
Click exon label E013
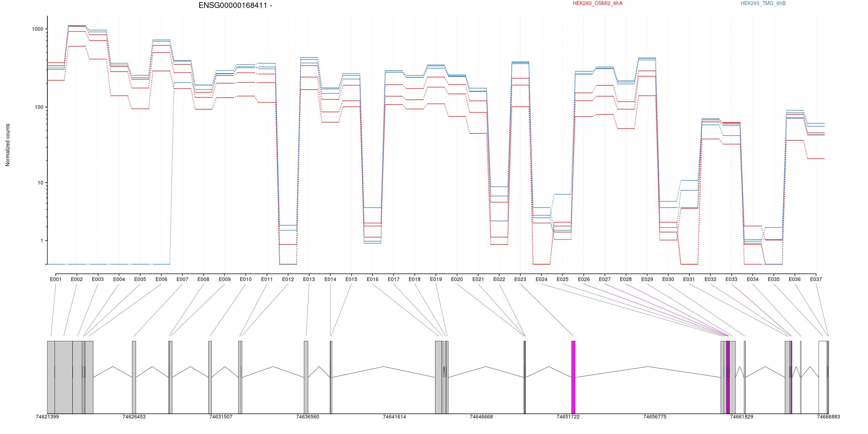click(x=309, y=279)
